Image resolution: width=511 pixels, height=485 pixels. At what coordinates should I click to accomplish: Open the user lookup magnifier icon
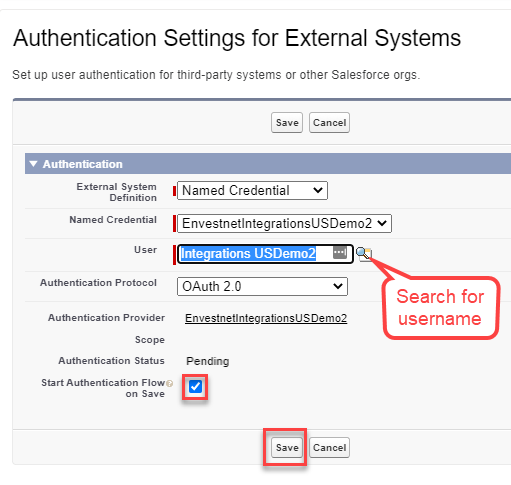(364, 254)
